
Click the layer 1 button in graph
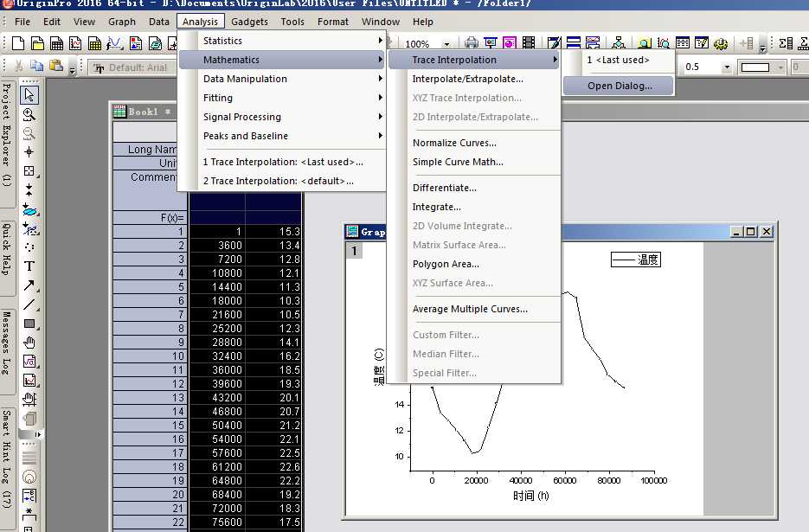click(x=354, y=251)
